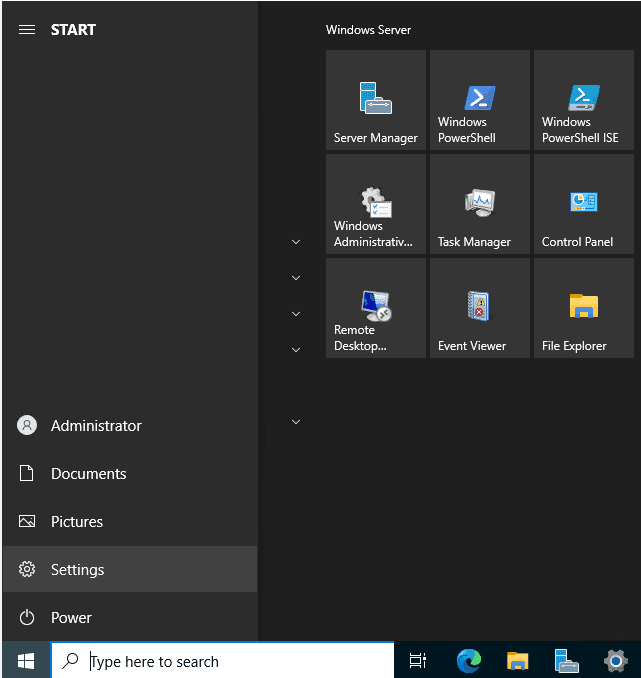Expand the bottommost chevron in the app list
This screenshot has height=678, width=641.
[295, 422]
